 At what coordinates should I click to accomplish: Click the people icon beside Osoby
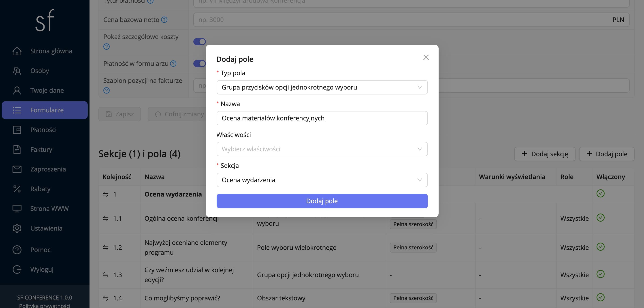coord(17,71)
